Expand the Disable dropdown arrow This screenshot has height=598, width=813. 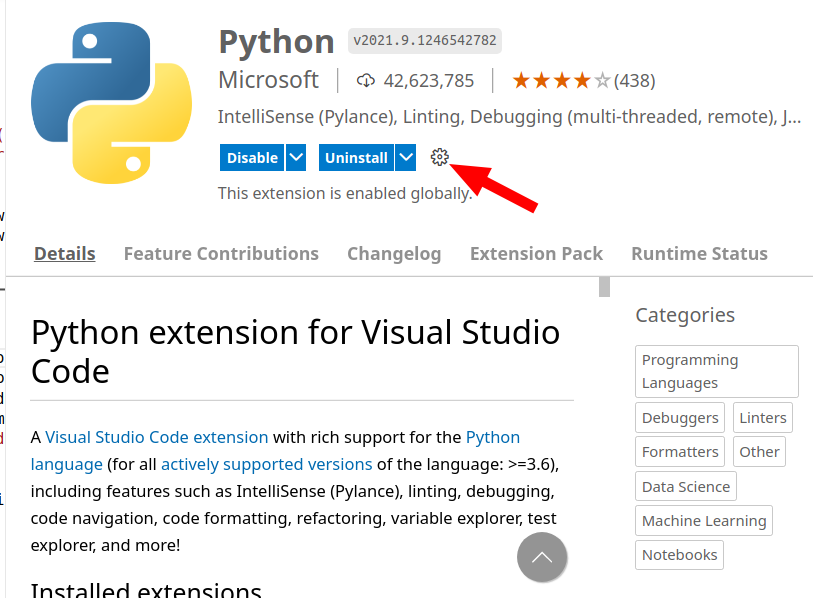[x=296, y=158]
